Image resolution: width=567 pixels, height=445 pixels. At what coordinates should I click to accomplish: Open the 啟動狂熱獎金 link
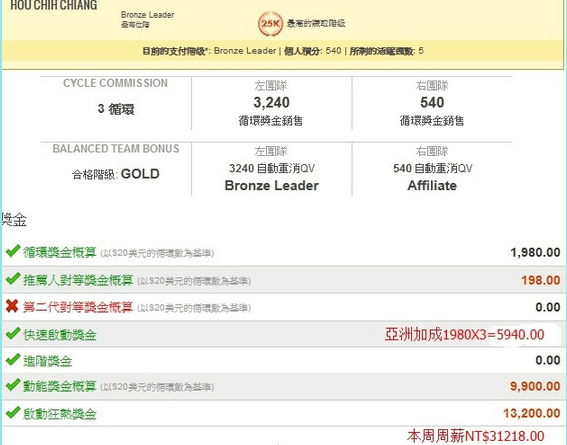(60, 414)
